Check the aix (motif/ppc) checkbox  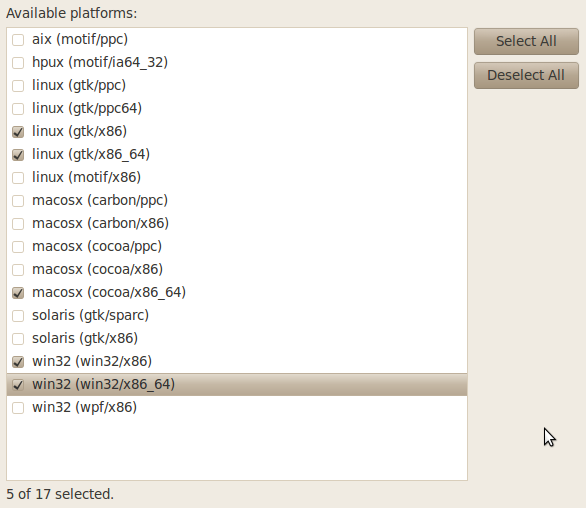[18, 40]
